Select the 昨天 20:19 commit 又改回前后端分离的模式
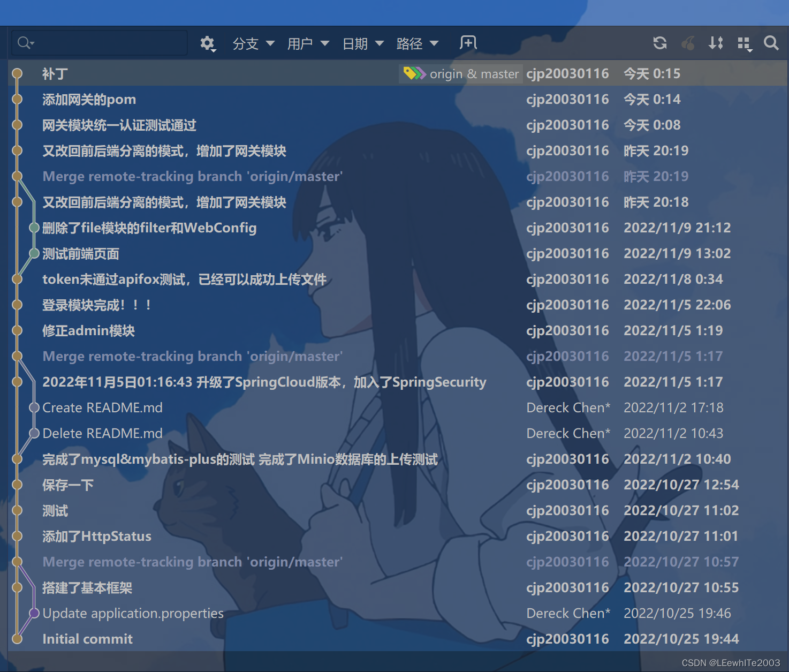 398,151
